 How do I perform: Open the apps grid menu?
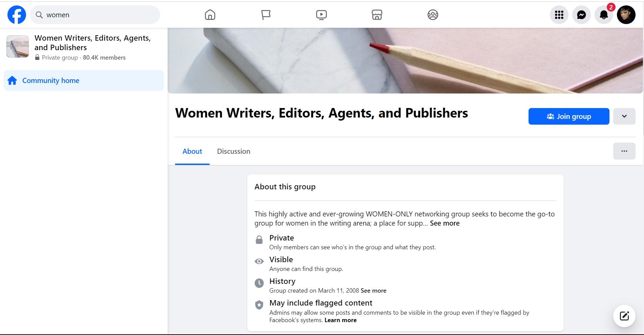pyautogui.click(x=559, y=15)
